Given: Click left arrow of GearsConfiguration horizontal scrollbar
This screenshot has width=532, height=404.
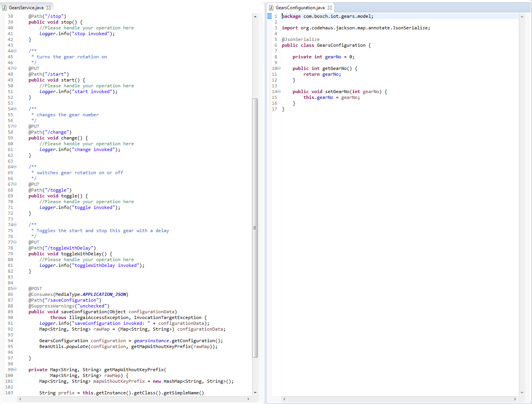Looking at the screenshot, I should 284,399.
